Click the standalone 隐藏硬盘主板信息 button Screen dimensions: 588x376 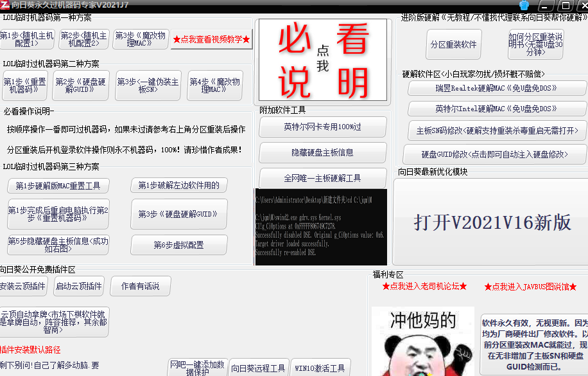[x=322, y=152]
